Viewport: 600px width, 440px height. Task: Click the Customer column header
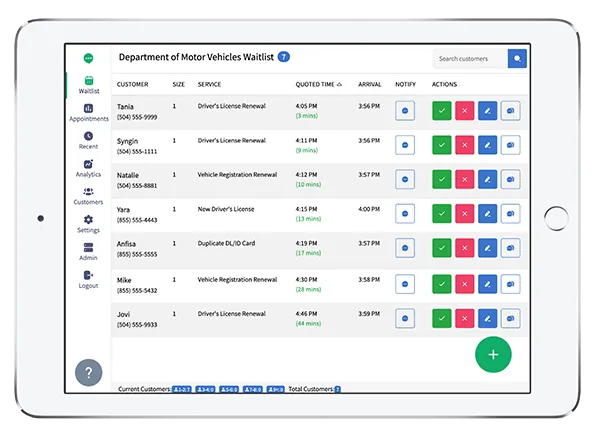[x=132, y=84]
